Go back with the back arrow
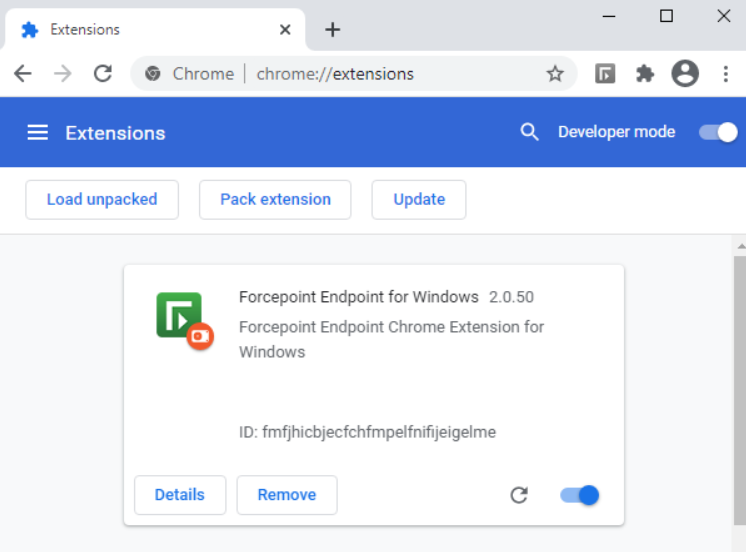Screen dimensions: 746x552 pyautogui.click(x=23, y=73)
